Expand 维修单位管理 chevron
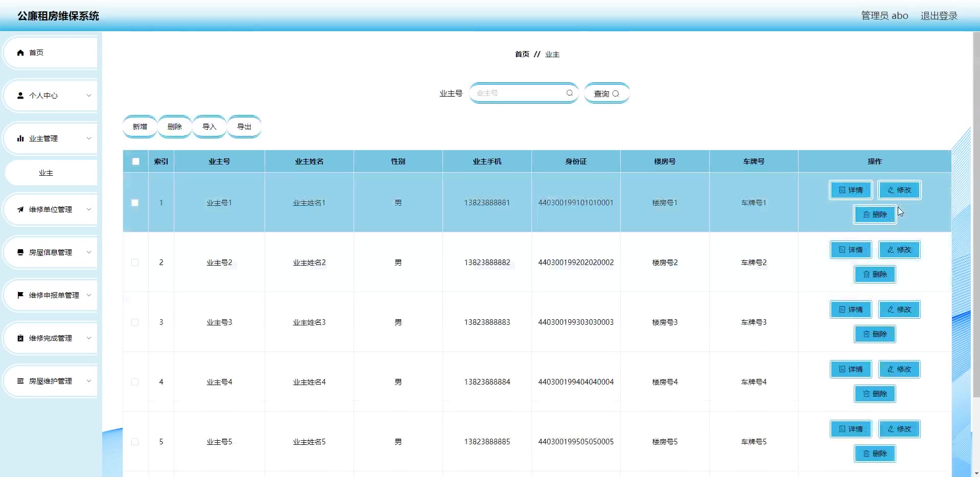This screenshot has width=980, height=477. 89,209
